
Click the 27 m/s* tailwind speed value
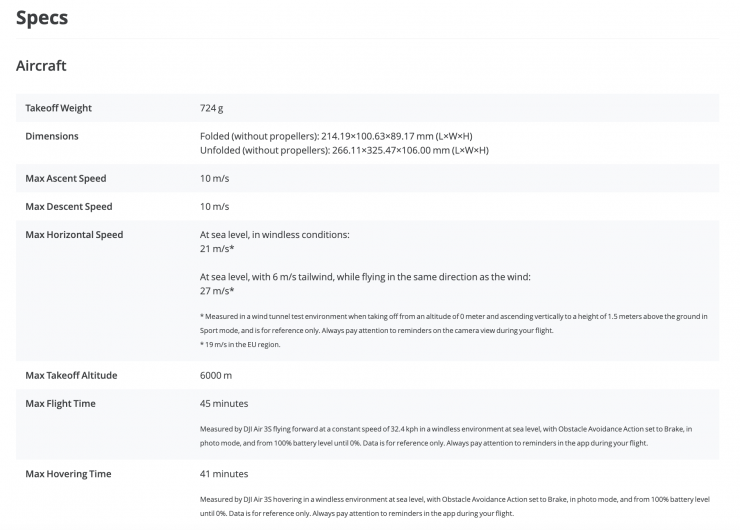click(217, 291)
